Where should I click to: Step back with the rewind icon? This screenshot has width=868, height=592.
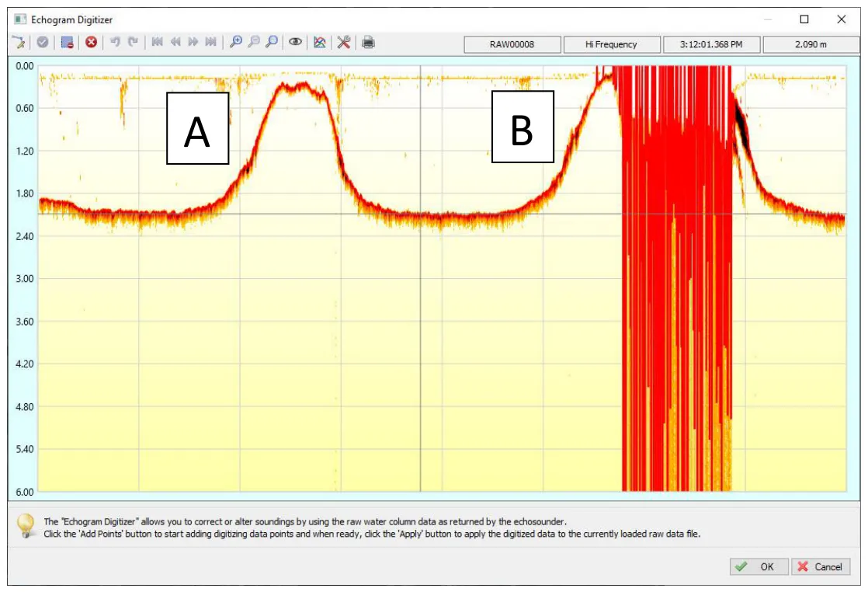[x=175, y=42]
